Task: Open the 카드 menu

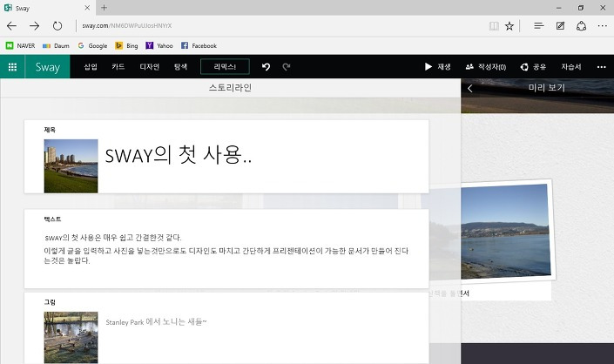Action: point(118,67)
